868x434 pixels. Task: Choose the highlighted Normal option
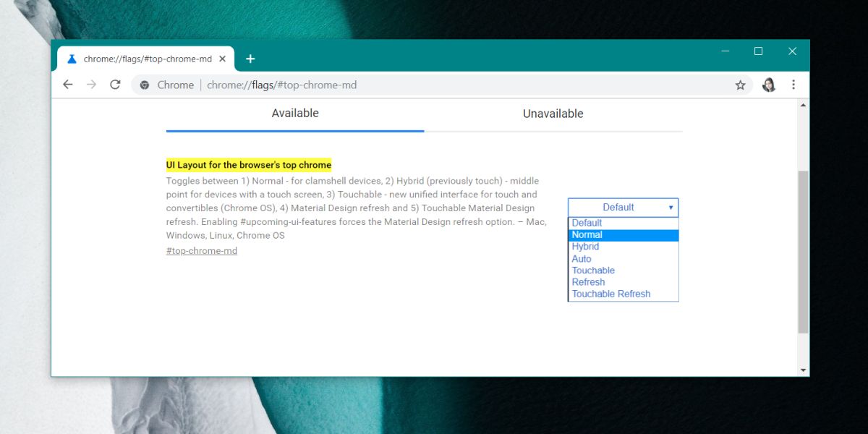click(x=624, y=235)
